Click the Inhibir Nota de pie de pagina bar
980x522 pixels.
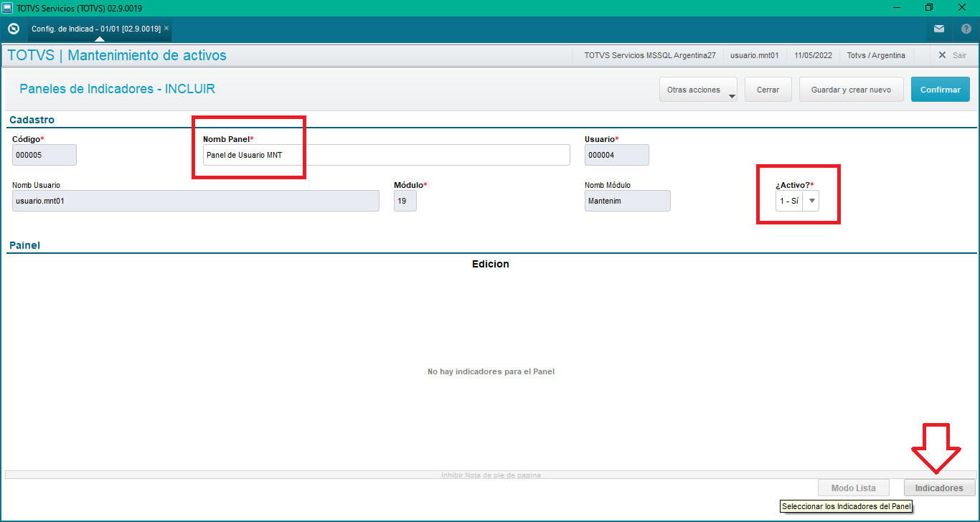click(x=490, y=475)
